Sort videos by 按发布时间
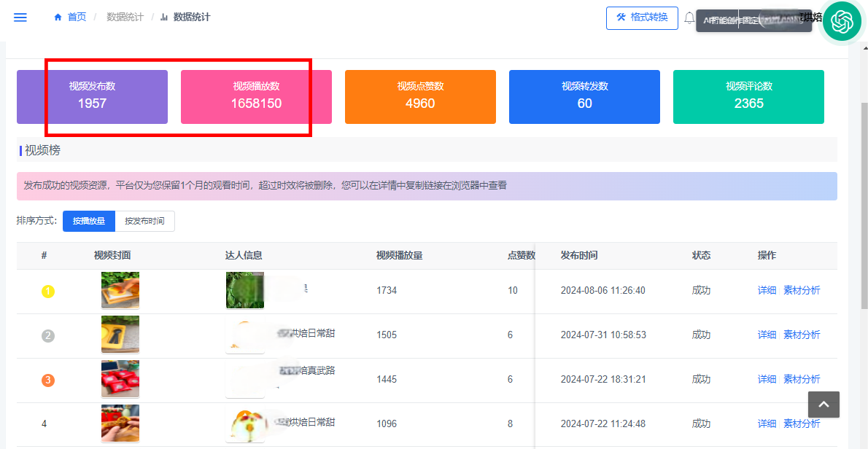This screenshot has width=868, height=449. coord(144,221)
